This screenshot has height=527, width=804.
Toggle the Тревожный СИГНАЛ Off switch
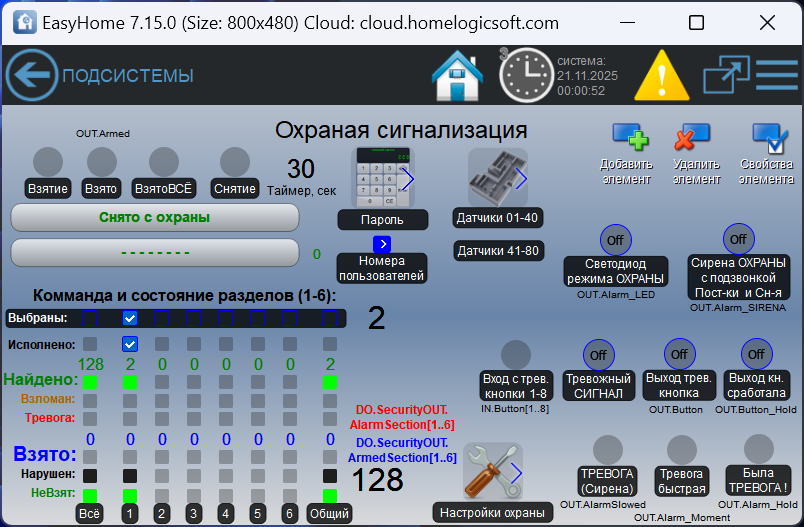598,355
